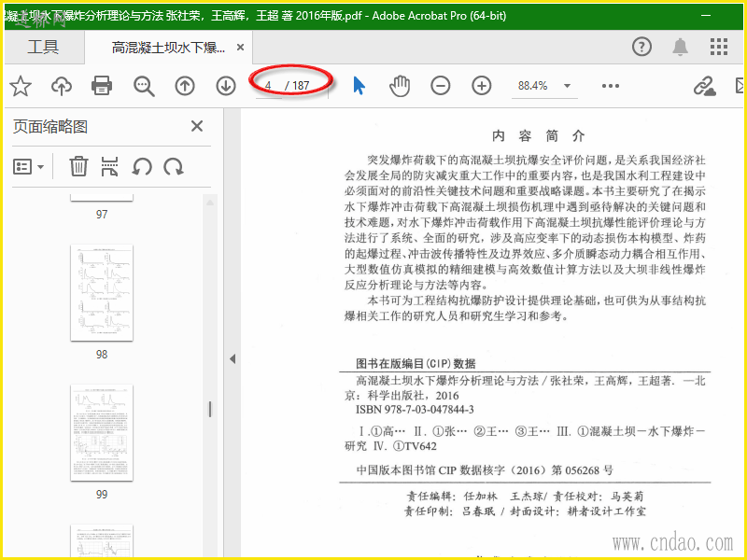Viewport: 747px width, 560px height.
Task: Close the document tab
Action: click(x=241, y=48)
